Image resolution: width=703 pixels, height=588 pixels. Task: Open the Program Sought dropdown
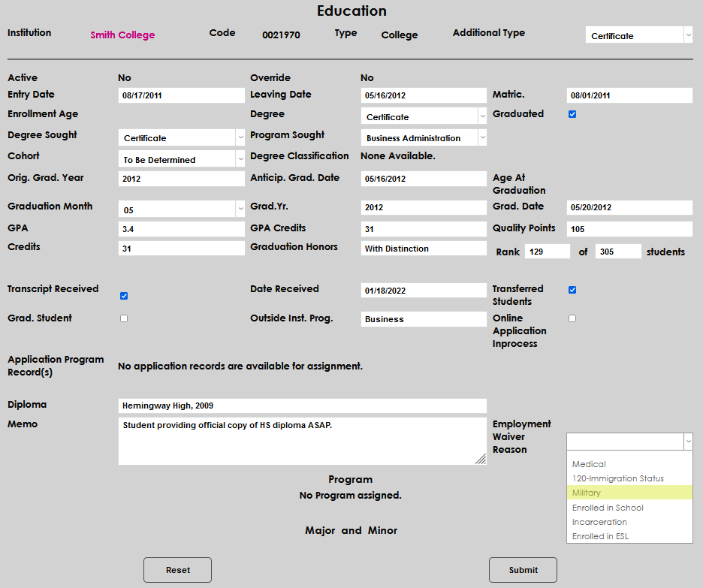tap(424, 138)
